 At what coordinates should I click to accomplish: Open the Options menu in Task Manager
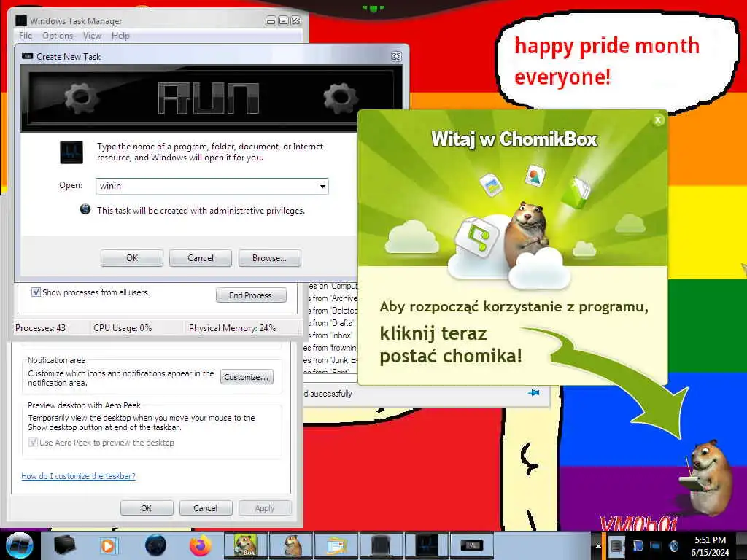(58, 36)
